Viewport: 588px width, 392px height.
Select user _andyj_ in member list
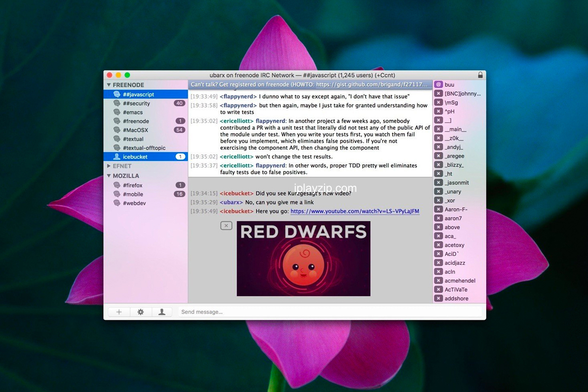coord(454,147)
